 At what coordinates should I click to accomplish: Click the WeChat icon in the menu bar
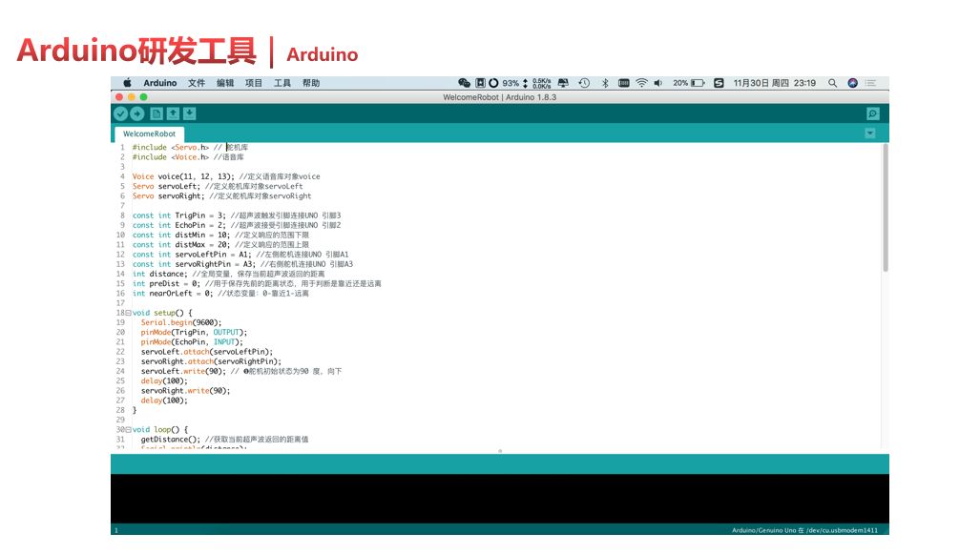464,83
